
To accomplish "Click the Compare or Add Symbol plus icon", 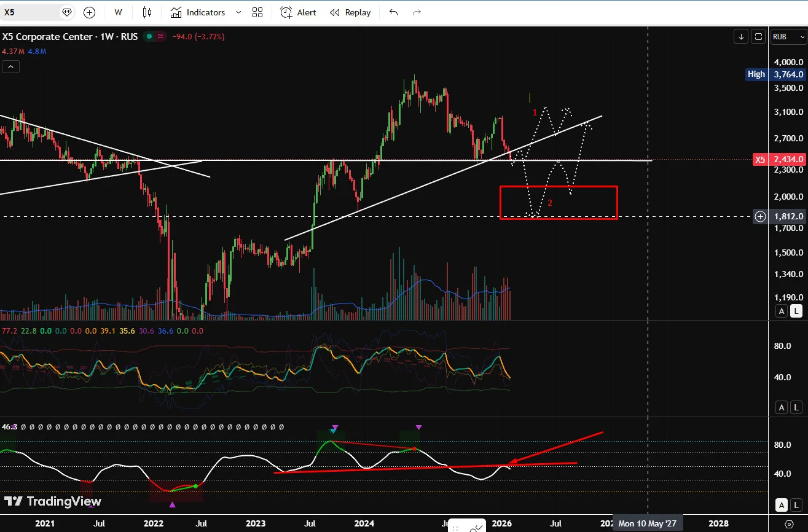I will pos(89,12).
